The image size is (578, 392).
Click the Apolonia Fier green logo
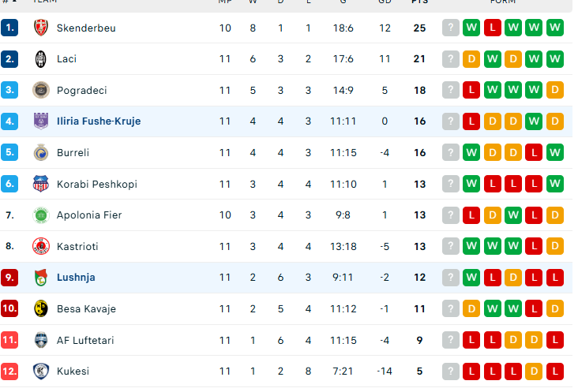click(x=40, y=215)
